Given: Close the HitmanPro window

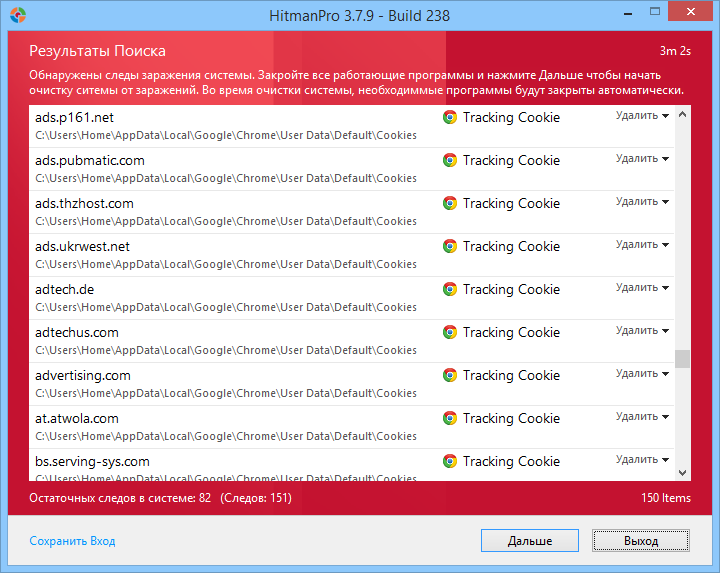Looking at the screenshot, I should click(691, 11).
